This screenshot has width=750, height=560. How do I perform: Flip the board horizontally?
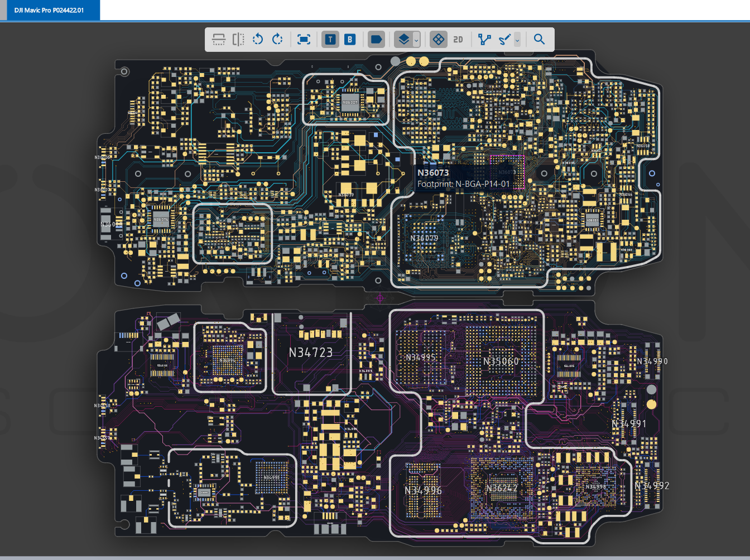pos(238,40)
